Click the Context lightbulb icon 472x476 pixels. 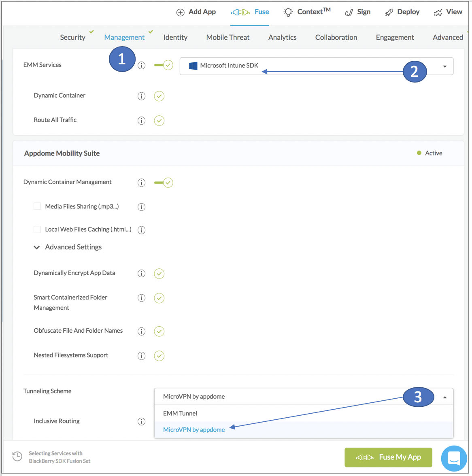click(288, 12)
